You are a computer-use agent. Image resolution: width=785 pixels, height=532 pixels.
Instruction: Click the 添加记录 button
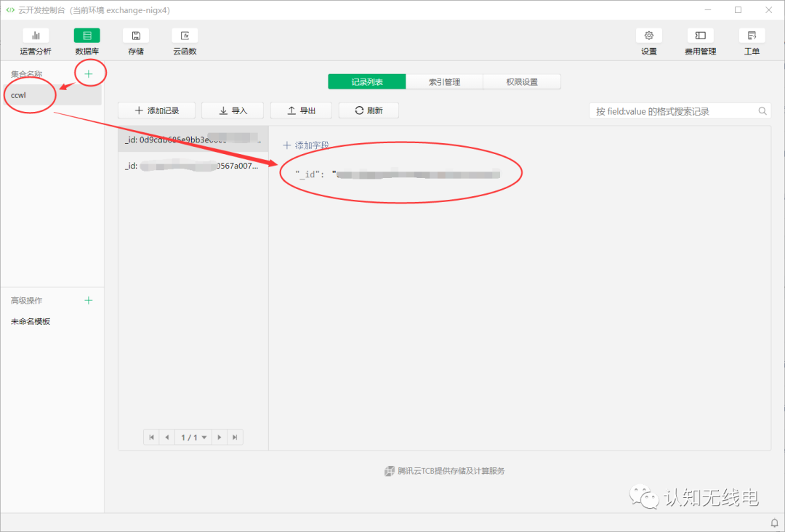tap(157, 110)
